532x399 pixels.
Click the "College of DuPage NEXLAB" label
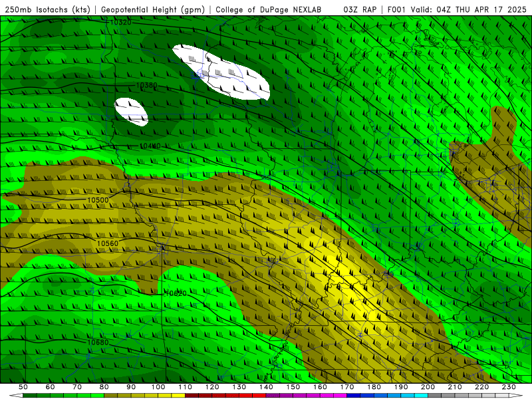coord(268,9)
